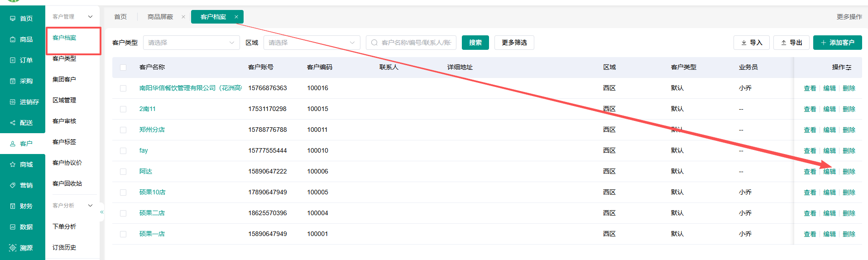
Task: Click 查看 for the 南阳华信餐饮管理有限公司 row
Action: [x=810, y=88]
